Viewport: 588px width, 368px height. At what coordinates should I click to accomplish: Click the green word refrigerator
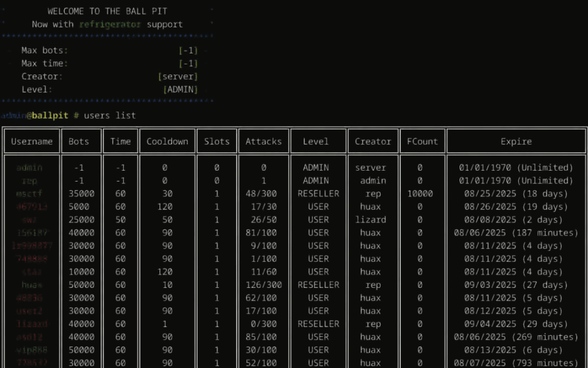(110, 25)
